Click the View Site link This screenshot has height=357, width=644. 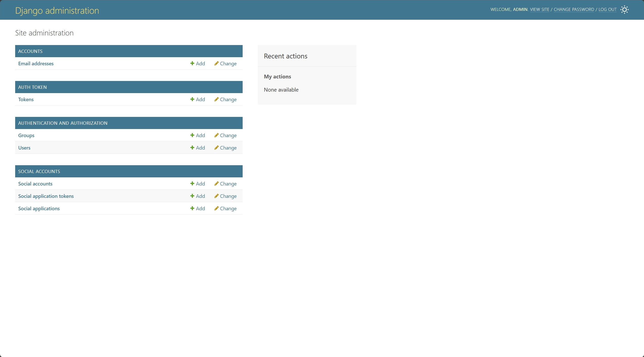click(539, 10)
